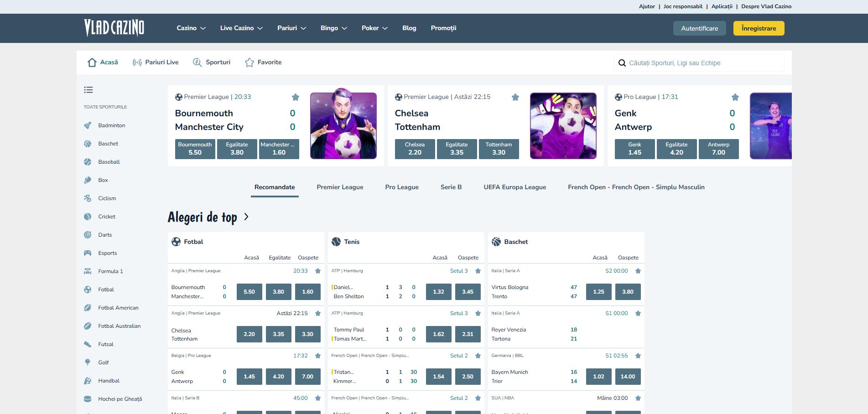Open the Poker dropdown menu
Image resolution: width=868 pixels, height=414 pixels.
coord(374,28)
